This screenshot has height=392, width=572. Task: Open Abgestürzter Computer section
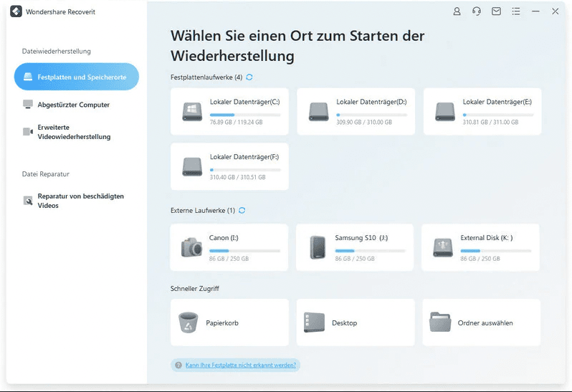[73, 105]
